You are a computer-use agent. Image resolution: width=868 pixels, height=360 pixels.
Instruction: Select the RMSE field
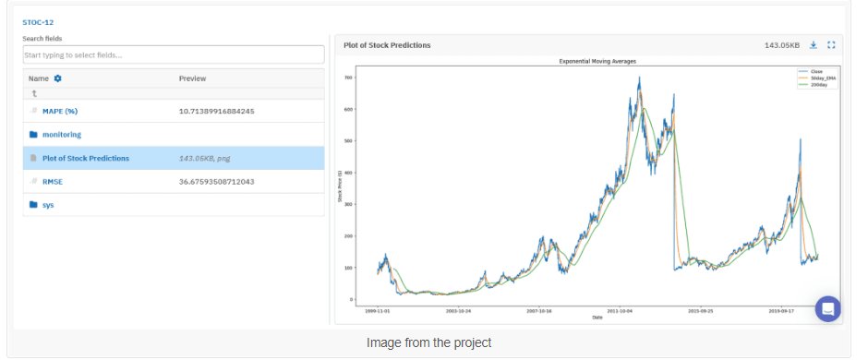tap(53, 181)
